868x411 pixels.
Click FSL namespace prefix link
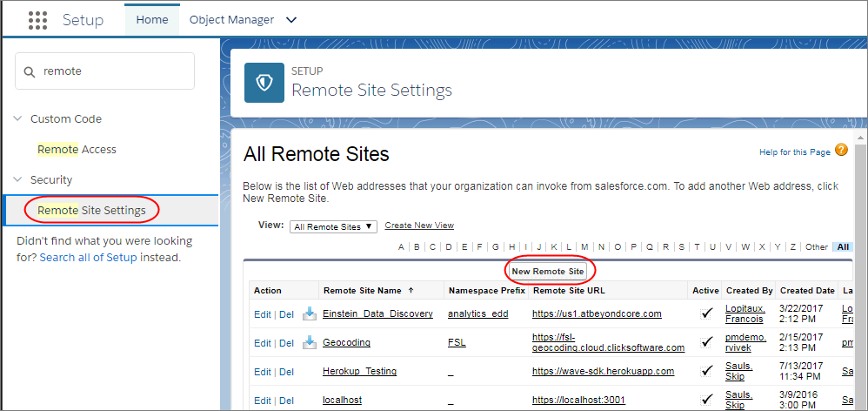[457, 342]
